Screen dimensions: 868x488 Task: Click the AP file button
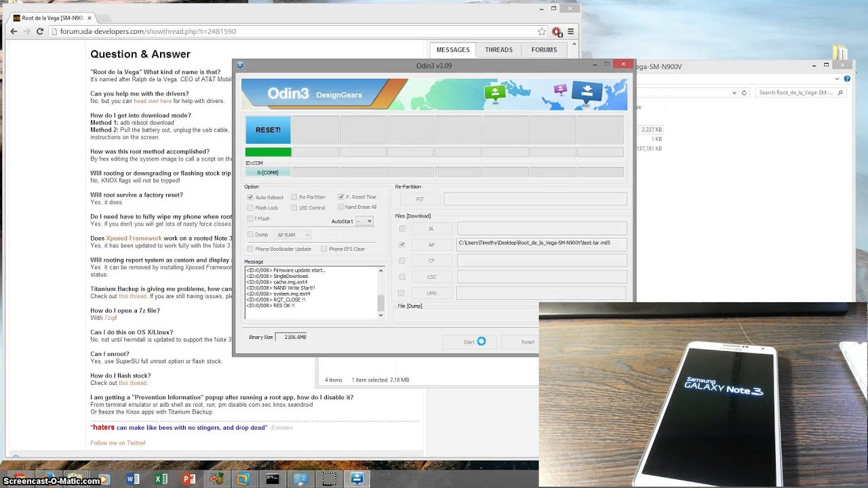[x=431, y=245]
